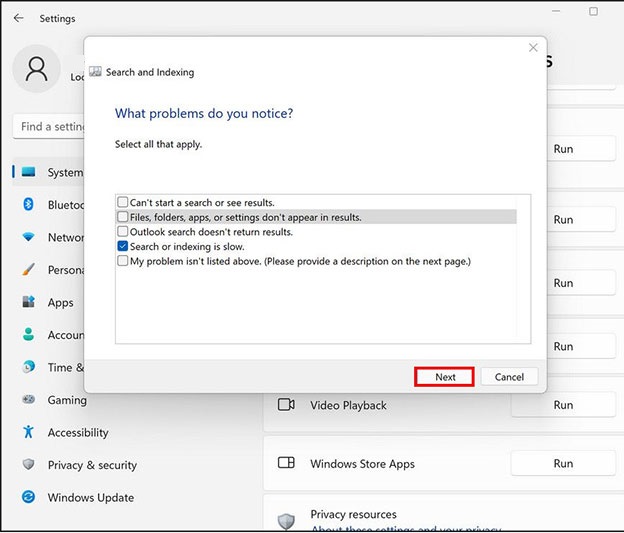Close the Search and Indexing dialog
Image resolution: width=624 pixels, height=533 pixels.
pos(532,48)
